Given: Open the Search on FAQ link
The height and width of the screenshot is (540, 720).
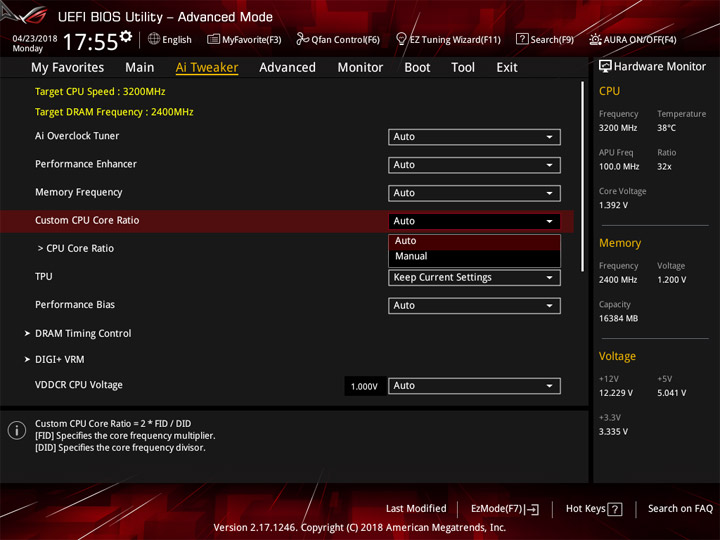Looking at the screenshot, I should click(x=680, y=509).
